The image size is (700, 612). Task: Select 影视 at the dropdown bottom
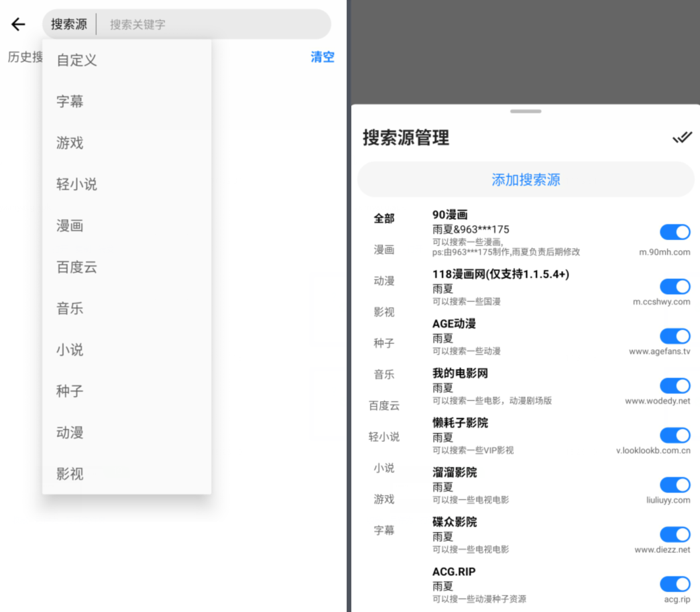(x=70, y=474)
